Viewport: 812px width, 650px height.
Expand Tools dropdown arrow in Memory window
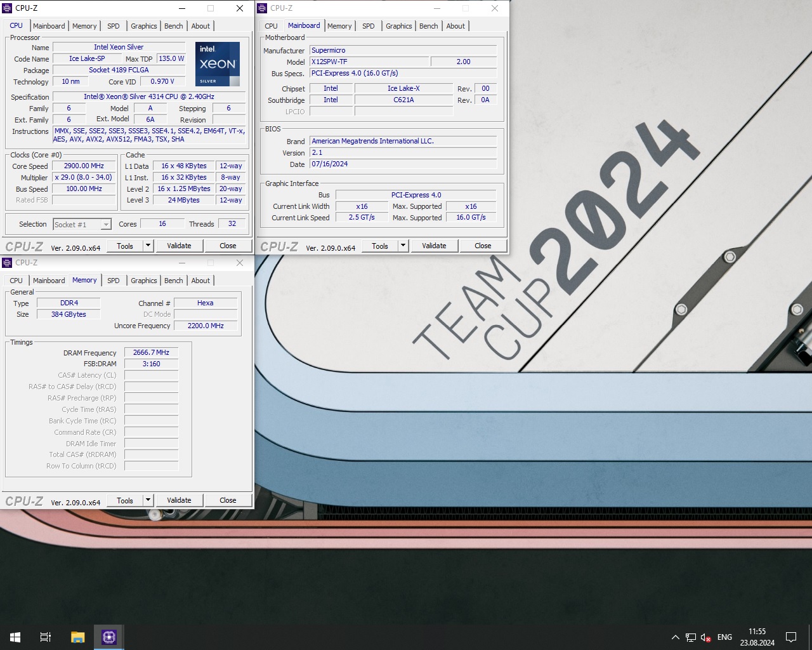coord(148,500)
